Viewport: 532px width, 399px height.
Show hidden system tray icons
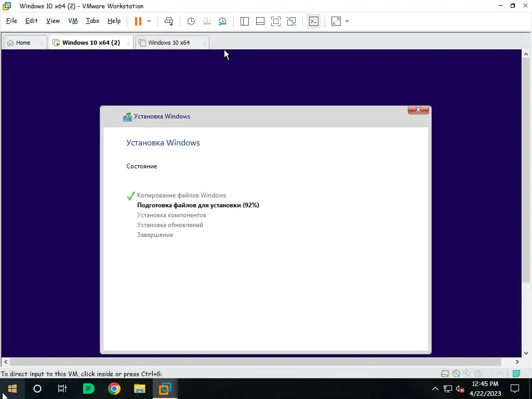click(x=435, y=389)
